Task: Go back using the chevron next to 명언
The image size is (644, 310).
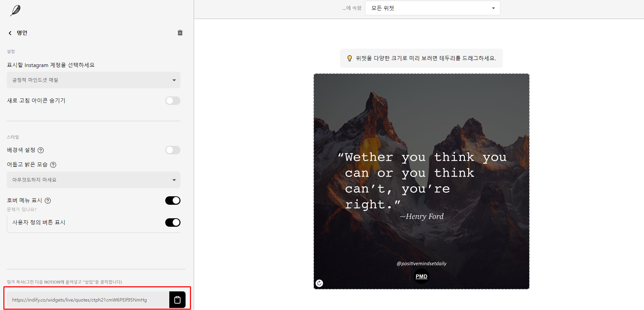Action: point(10,33)
